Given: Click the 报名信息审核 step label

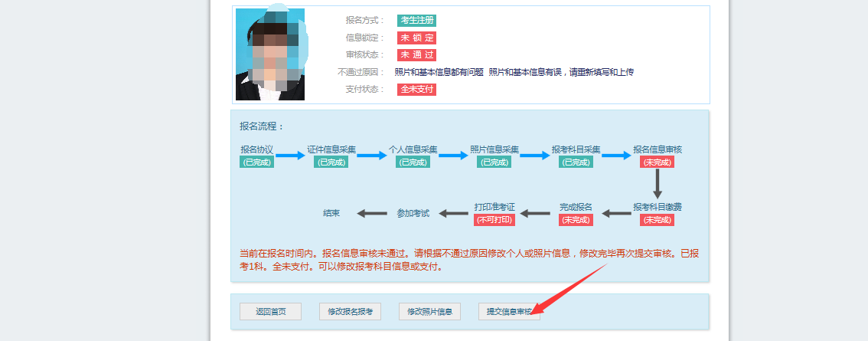Looking at the screenshot, I should (x=657, y=149).
